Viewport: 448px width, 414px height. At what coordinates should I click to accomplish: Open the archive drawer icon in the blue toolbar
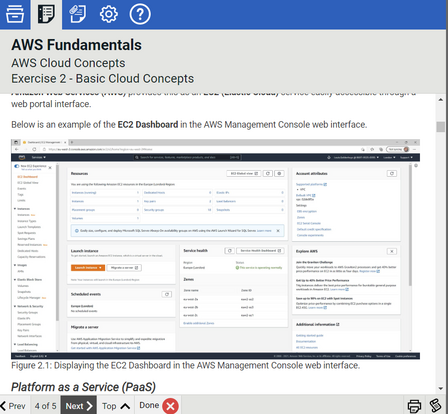click(x=15, y=14)
